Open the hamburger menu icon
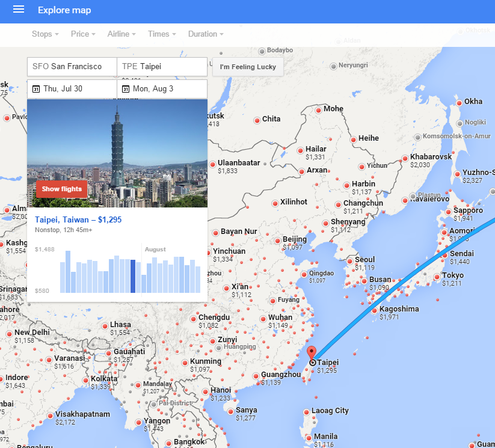The width and height of the screenshot is (495, 448). click(19, 10)
